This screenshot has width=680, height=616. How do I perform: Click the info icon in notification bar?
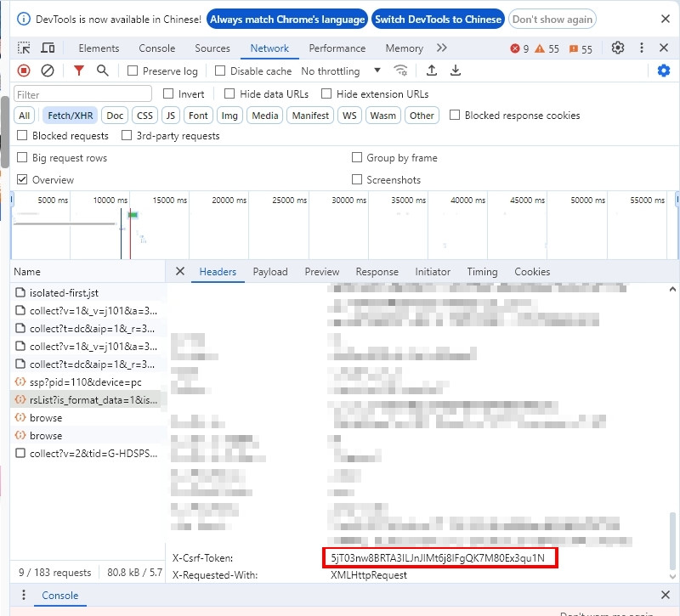click(24, 19)
